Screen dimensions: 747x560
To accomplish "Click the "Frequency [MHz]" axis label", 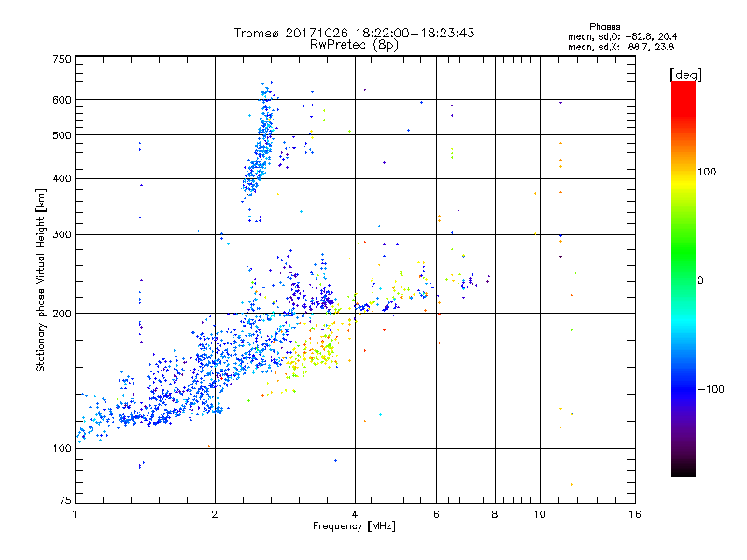I will [x=354, y=526].
